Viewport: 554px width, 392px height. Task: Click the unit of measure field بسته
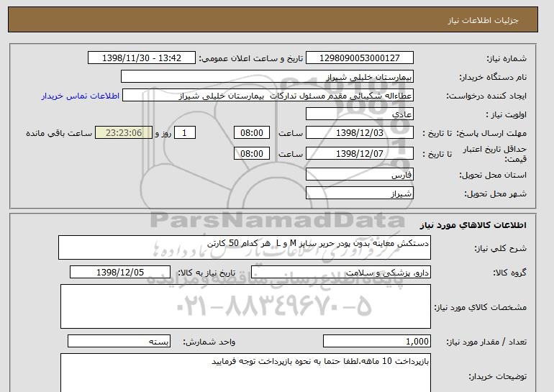(x=119, y=342)
